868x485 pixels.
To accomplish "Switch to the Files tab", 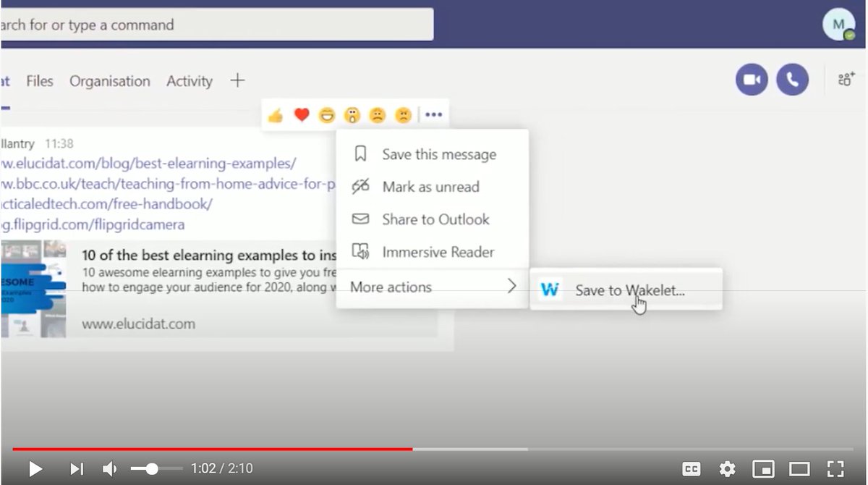I will pyautogui.click(x=40, y=81).
